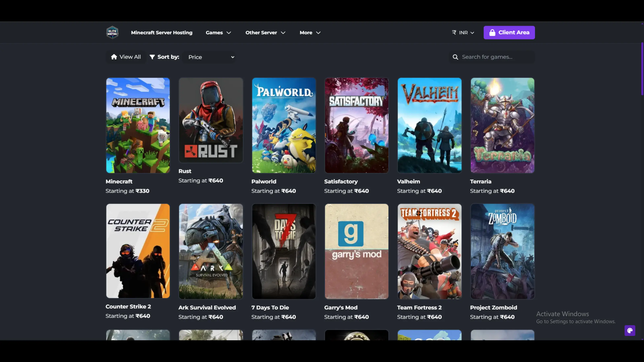Image resolution: width=644 pixels, height=362 pixels.
Task: Click the Elite Hosting logo
Action: point(112,32)
